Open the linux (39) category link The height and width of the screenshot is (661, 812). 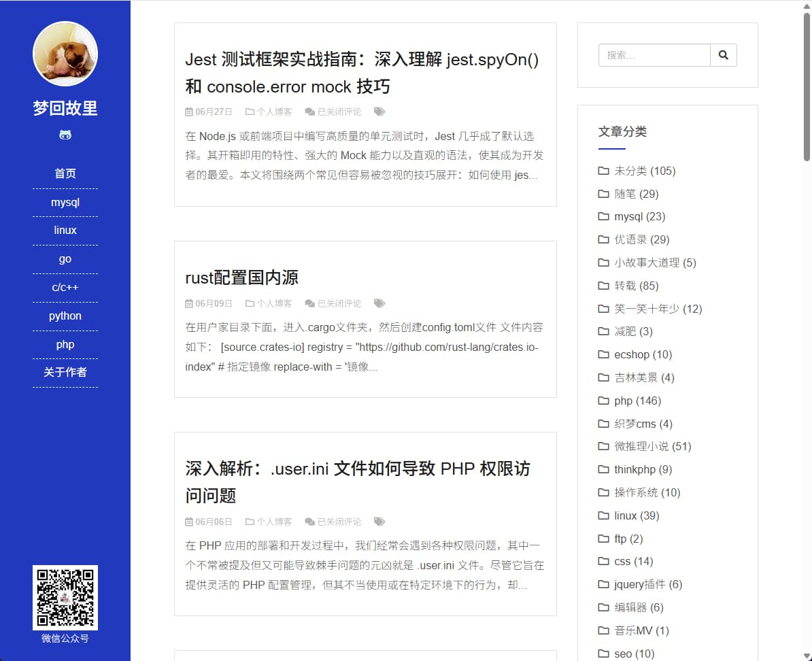pos(636,515)
